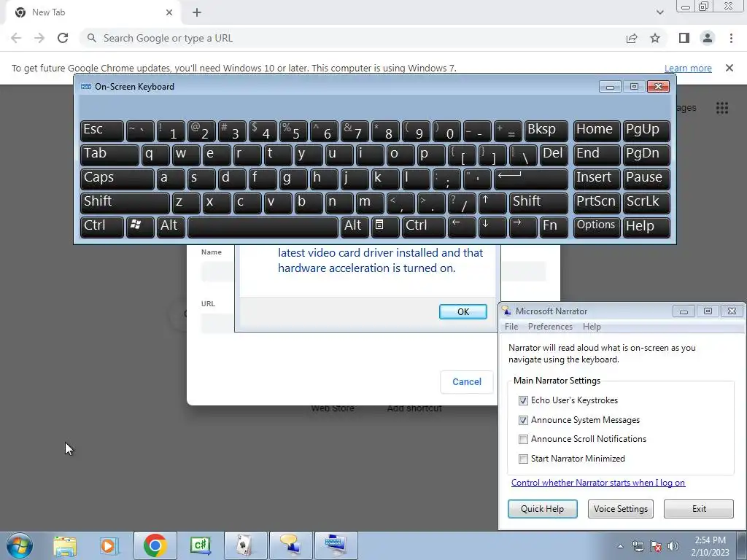Click Options key on On-Screen Keyboard
The image size is (747, 560).
tap(597, 227)
